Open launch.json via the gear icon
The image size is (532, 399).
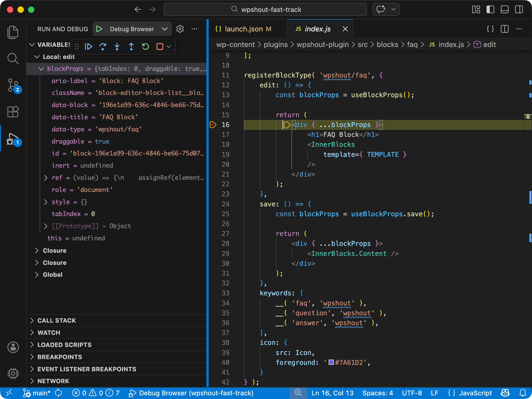[180, 29]
